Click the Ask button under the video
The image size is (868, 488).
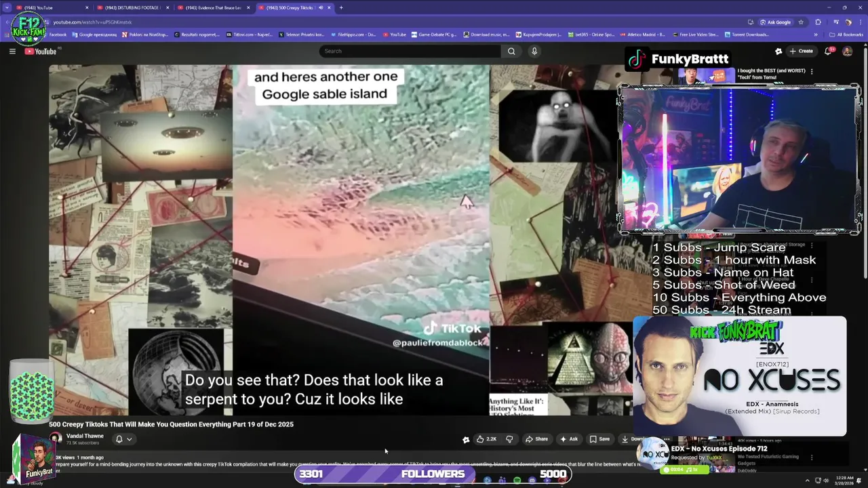[x=569, y=439]
